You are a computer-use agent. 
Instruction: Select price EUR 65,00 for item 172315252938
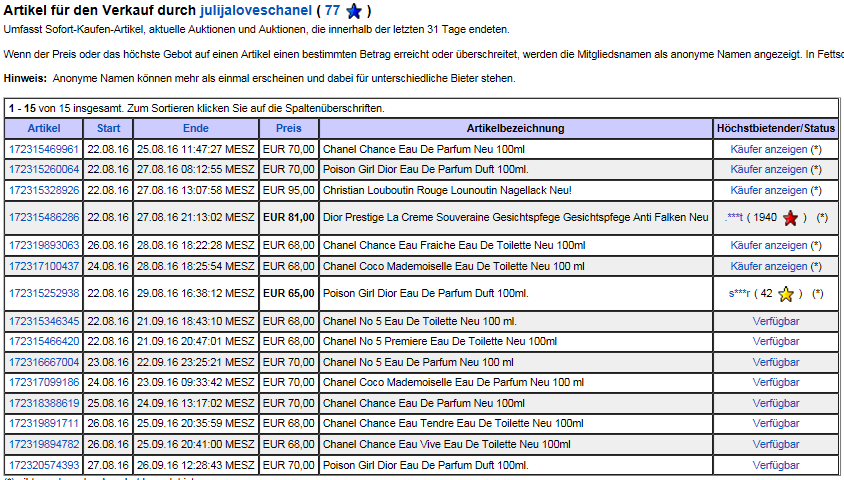tap(289, 293)
